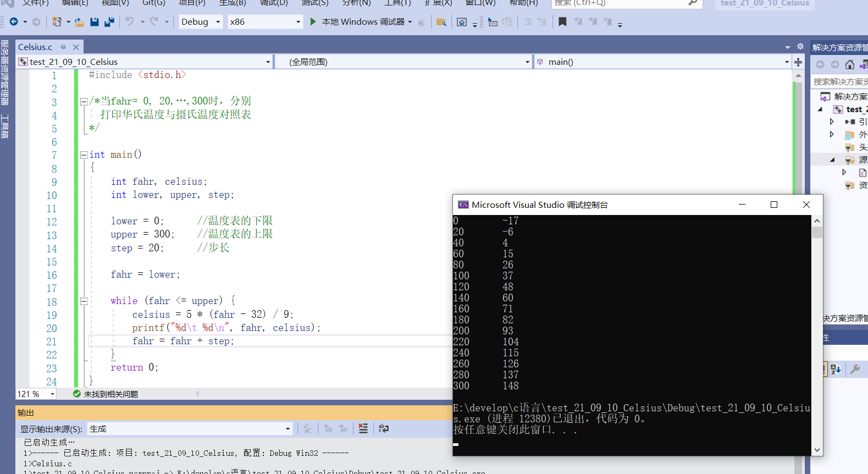Open the Debug menu

(274, 3)
